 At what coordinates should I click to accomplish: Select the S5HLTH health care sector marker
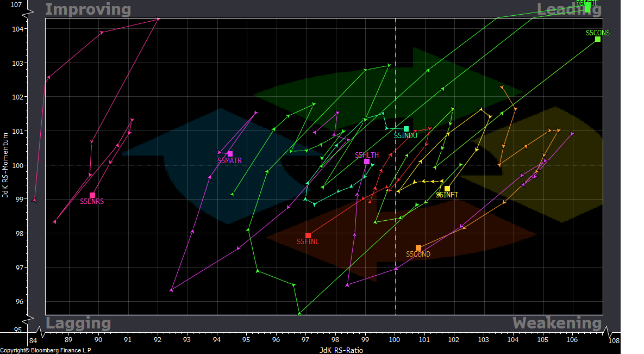[x=367, y=162]
